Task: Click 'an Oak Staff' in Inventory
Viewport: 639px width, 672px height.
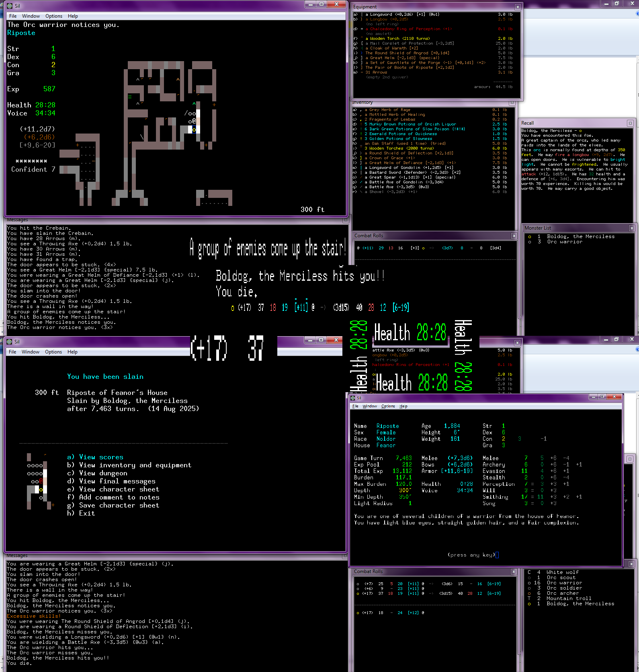Action: (x=405, y=144)
